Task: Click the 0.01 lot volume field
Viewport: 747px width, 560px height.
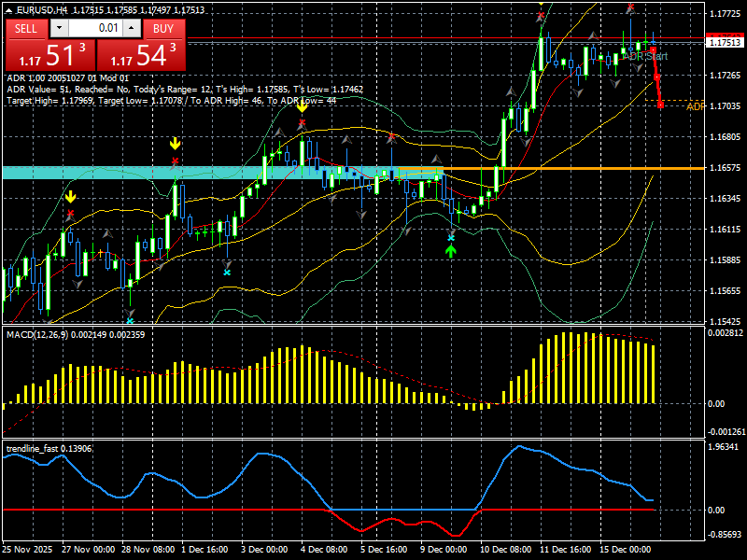Action: 95,28
